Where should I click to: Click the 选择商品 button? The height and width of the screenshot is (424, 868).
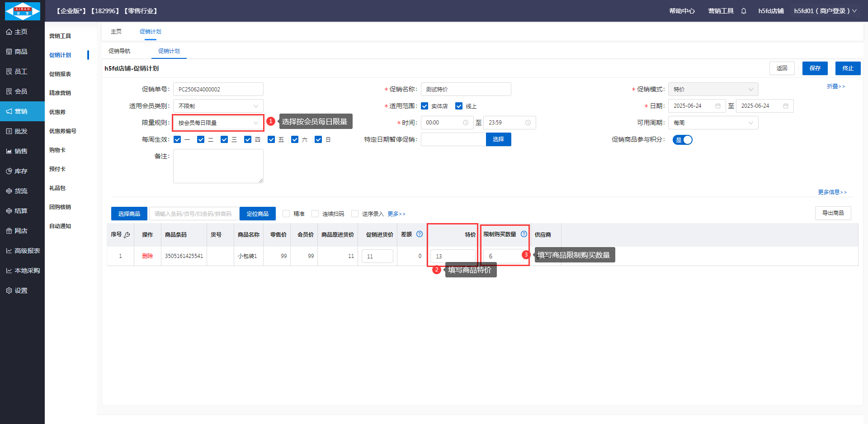pos(129,214)
